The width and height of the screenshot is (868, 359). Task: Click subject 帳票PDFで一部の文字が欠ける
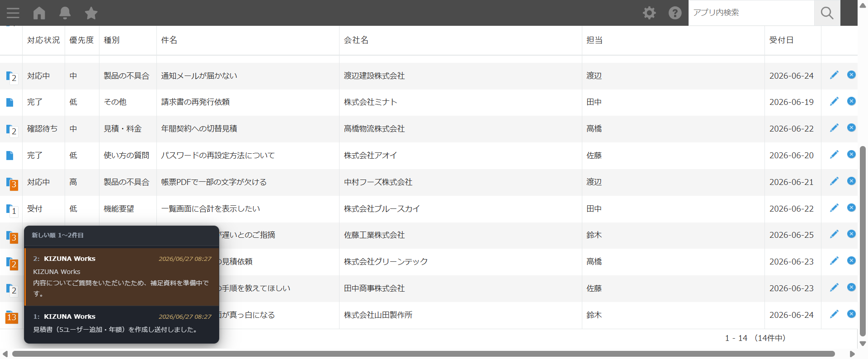click(x=214, y=182)
